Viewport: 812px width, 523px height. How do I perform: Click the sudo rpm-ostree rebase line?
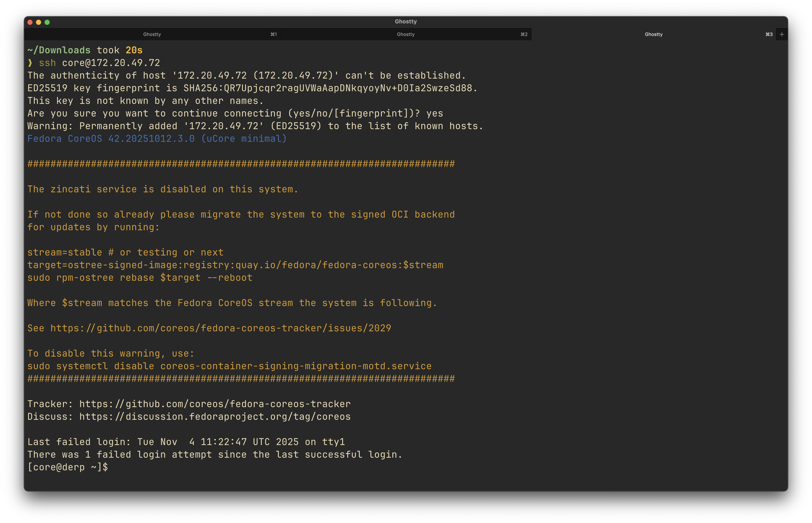pyautogui.click(x=140, y=278)
